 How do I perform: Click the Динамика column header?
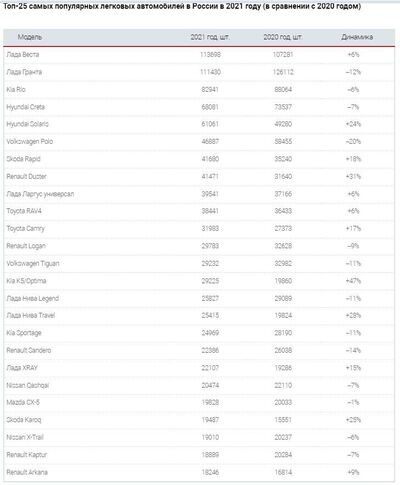click(357, 37)
